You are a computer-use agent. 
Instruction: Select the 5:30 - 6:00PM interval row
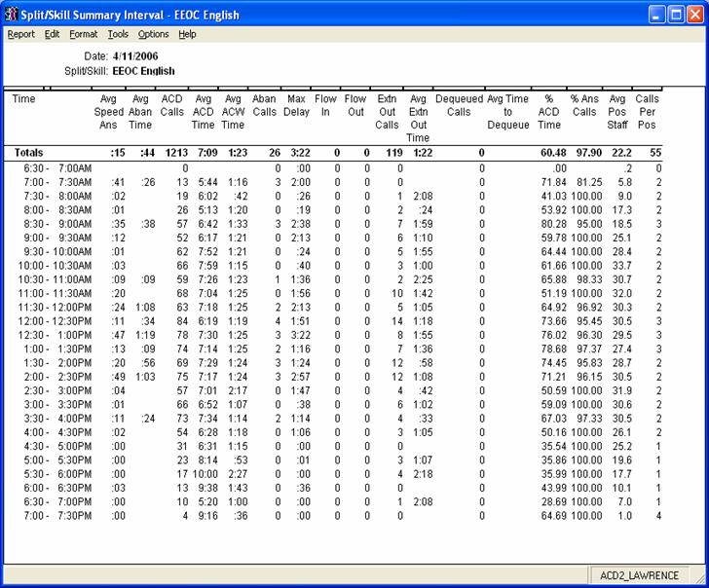point(332,474)
